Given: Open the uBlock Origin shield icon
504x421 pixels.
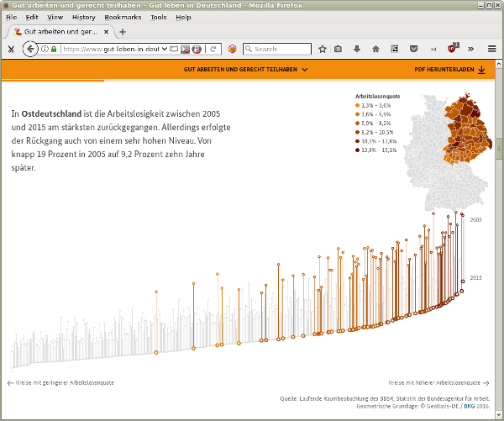Looking at the screenshot, I should 452,49.
